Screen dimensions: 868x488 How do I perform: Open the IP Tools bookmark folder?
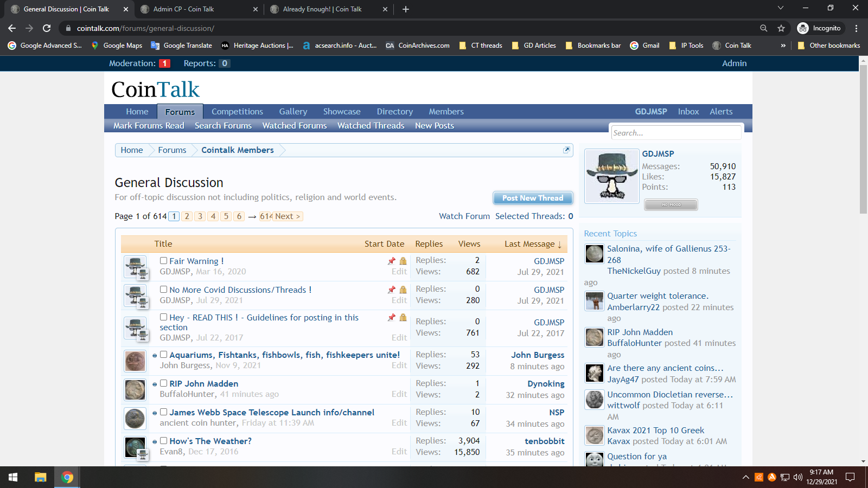[x=686, y=46]
